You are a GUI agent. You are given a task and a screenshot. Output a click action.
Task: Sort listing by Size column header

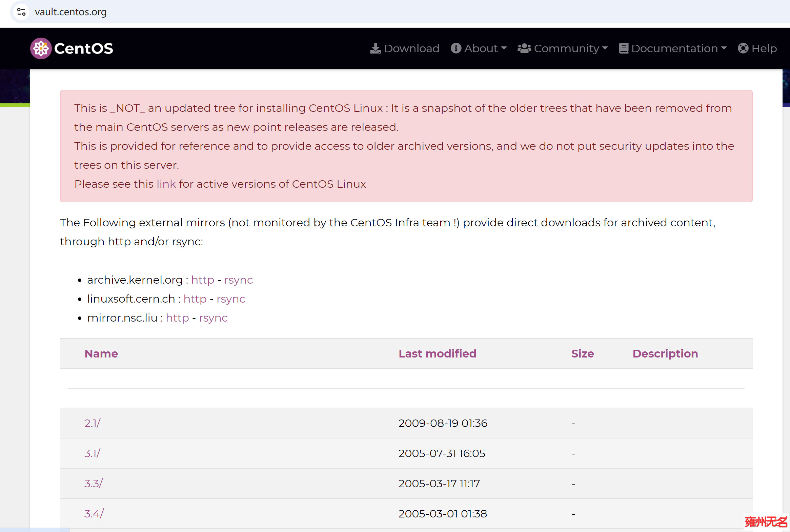(x=582, y=353)
